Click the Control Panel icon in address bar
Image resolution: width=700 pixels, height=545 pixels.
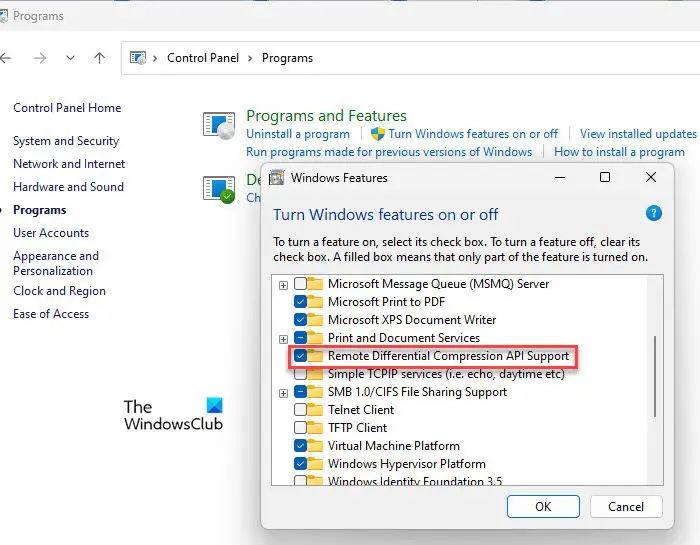click(139, 58)
